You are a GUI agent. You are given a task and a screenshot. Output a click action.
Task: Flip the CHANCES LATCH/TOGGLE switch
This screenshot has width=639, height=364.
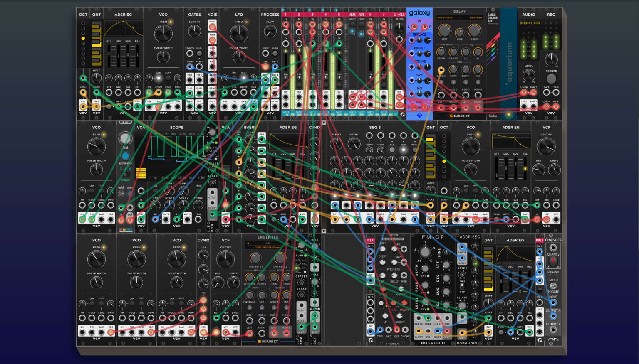point(553,286)
